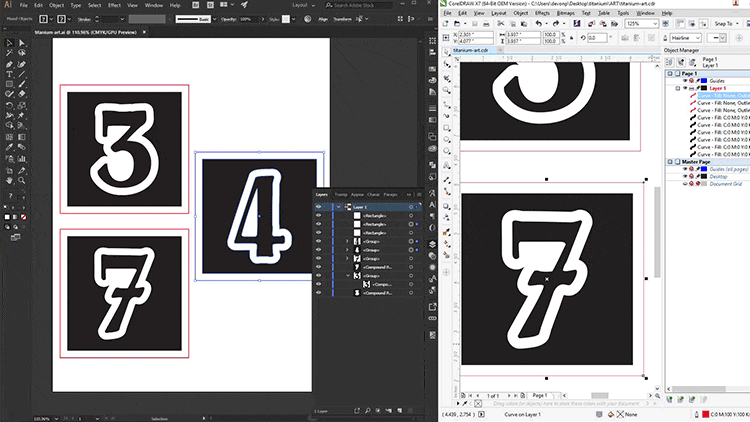The width and height of the screenshot is (750, 422).
Task: Select the Illustrator Direct Selection tool
Action: (22, 43)
